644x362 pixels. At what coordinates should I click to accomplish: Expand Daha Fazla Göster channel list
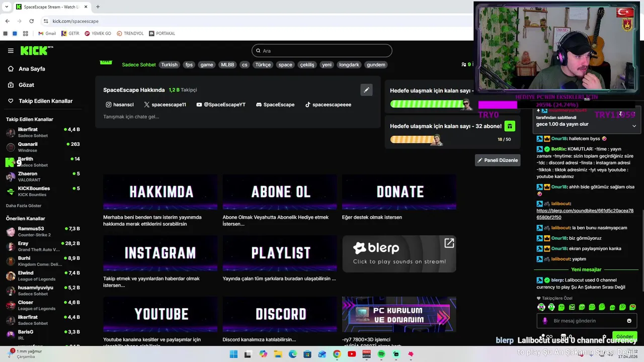24,206
